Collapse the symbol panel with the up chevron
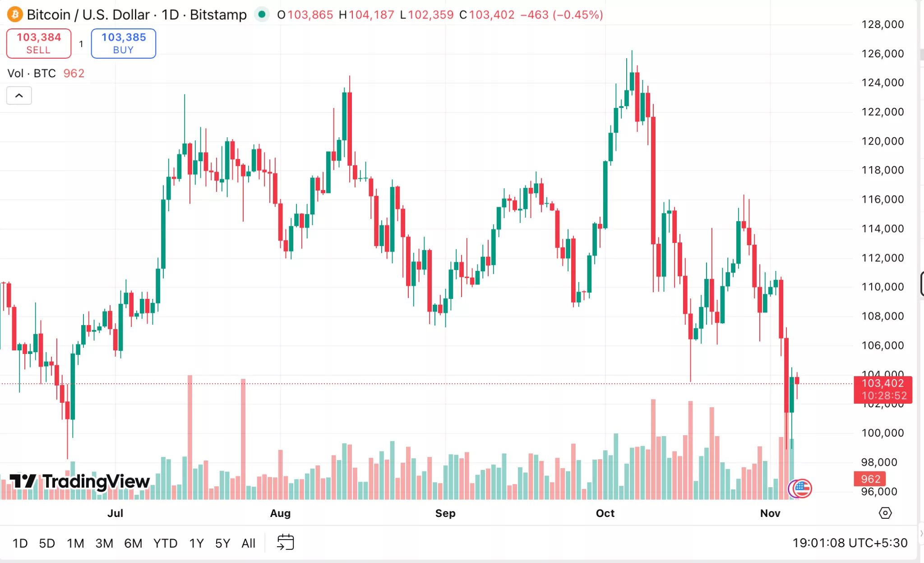 19,95
